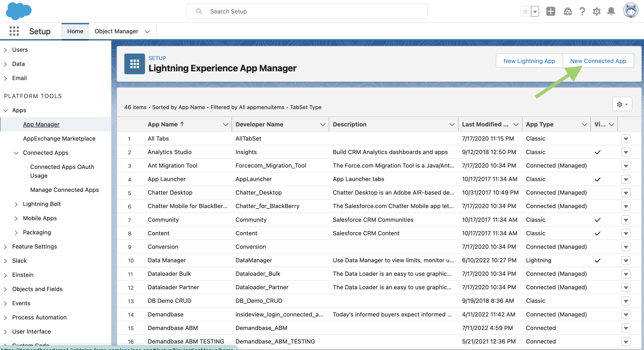Expand the Lightning Bolt tree item

16,204
